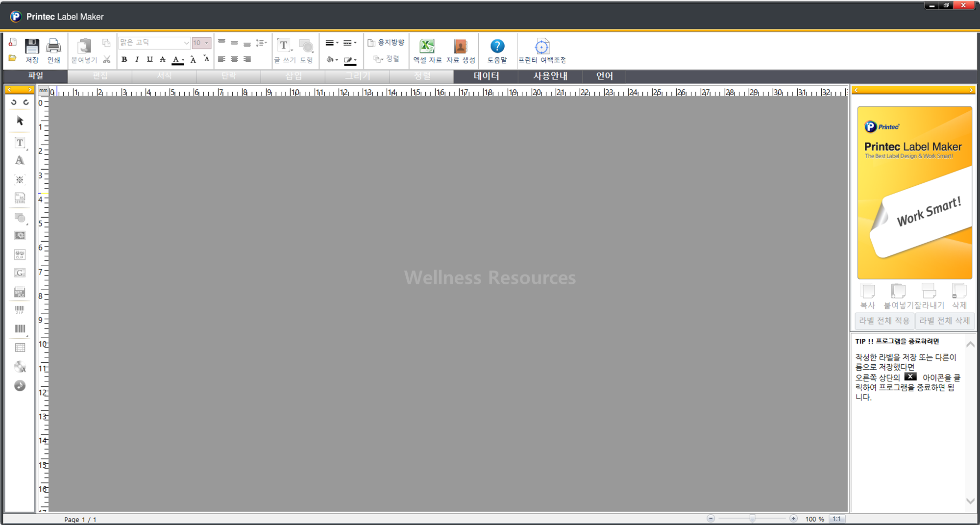Open the fill color bucket dropdown
The width and height of the screenshot is (980, 525).
point(332,59)
